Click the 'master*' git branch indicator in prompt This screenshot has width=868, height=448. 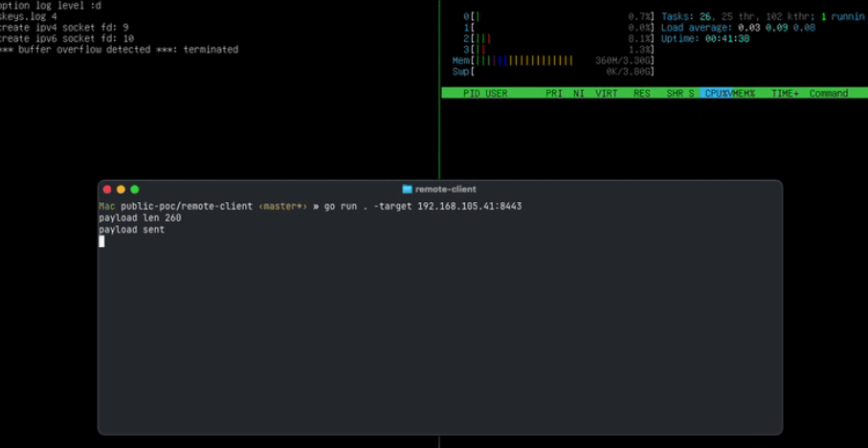tap(283, 206)
